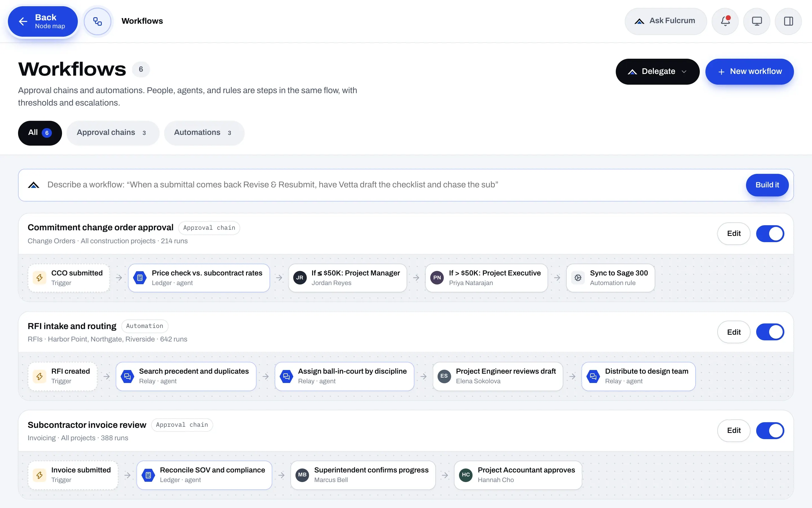Expand the Delegate dropdown
Image resolution: width=812 pixels, height=508 pixels.
[657, 72]
